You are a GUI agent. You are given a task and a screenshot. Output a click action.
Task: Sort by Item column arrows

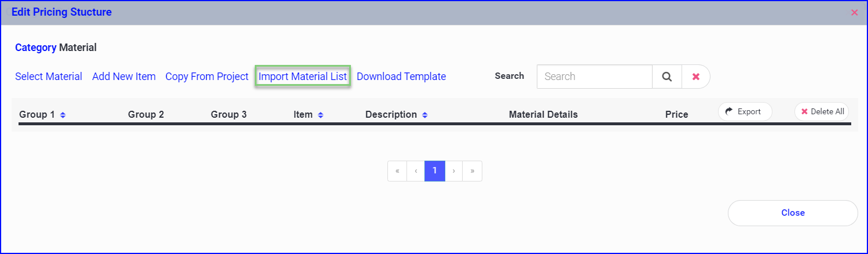(320, 115)
